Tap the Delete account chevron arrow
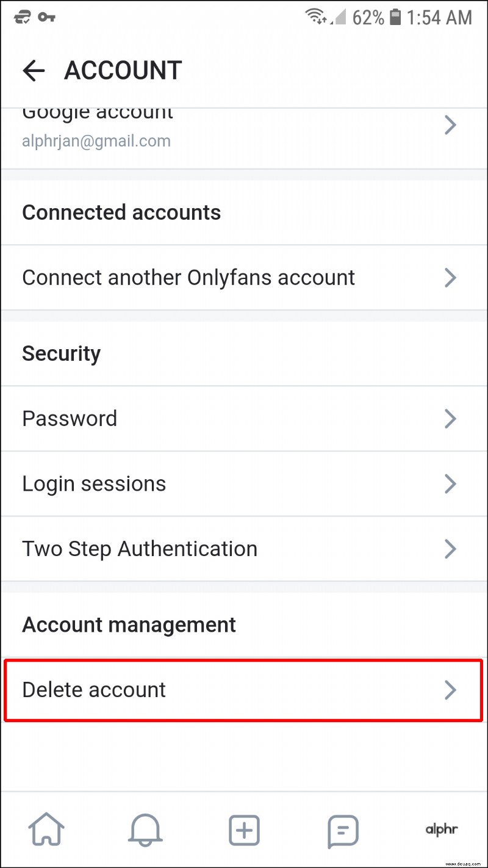This screenshot has height=868, width=488. (x=450, y=690)
